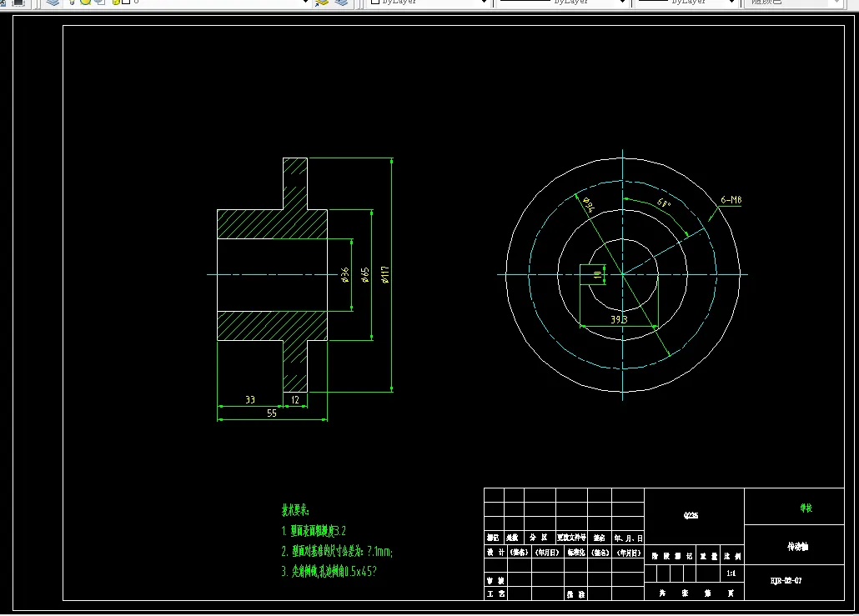The image size is (859, 616).
Task: Select the keyway width dimension 10
Action: (597, 273)
